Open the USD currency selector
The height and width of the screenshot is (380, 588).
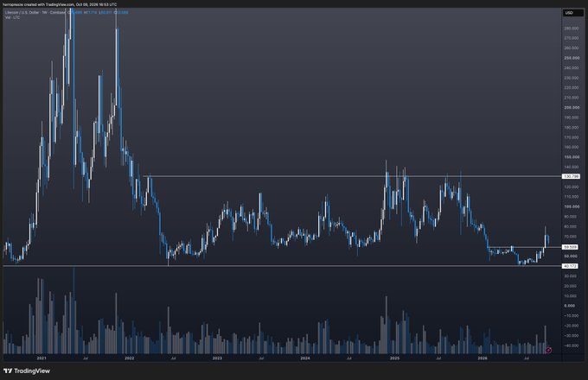[572, 13]
